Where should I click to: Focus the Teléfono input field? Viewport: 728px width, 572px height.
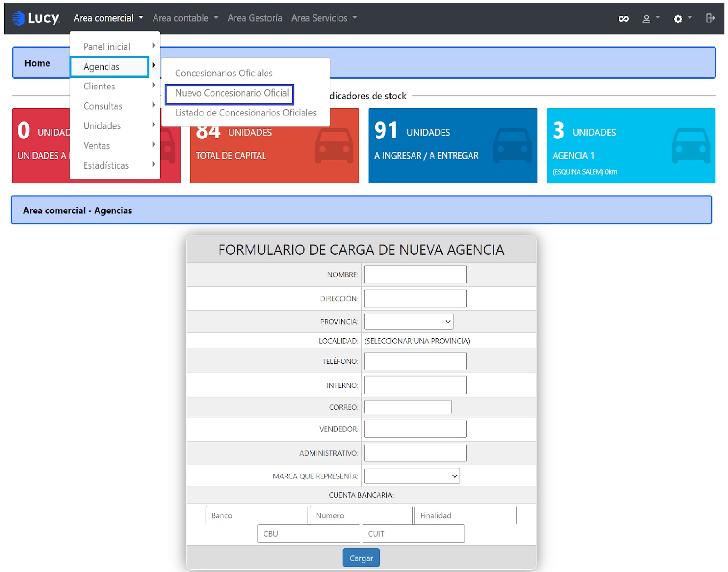(415, 361)
